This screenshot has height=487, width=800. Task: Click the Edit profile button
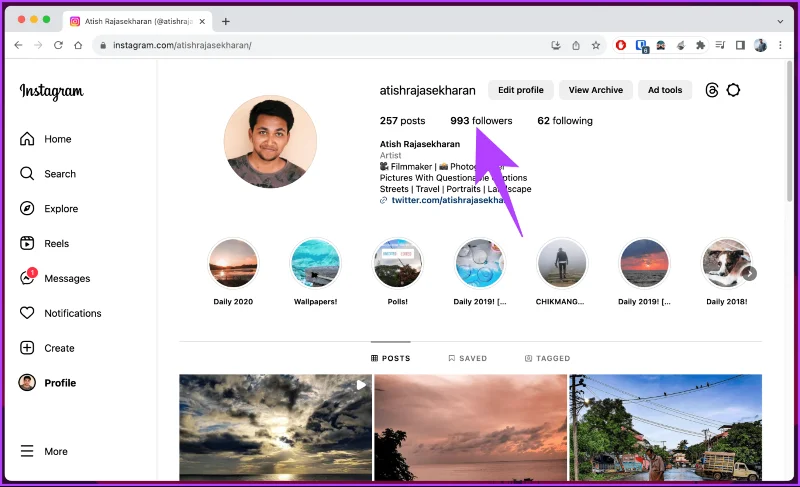[x=520, y=90]
